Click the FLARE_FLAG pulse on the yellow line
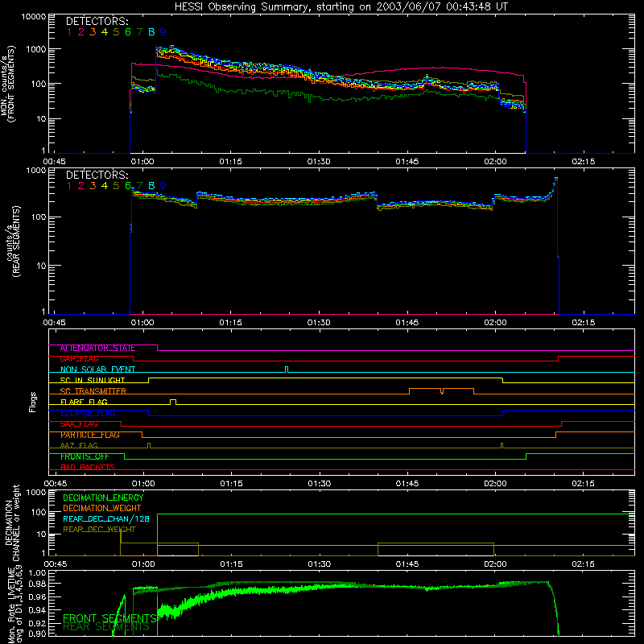The image size is (644, 644). pyautogui.click(x=173, y=402)
